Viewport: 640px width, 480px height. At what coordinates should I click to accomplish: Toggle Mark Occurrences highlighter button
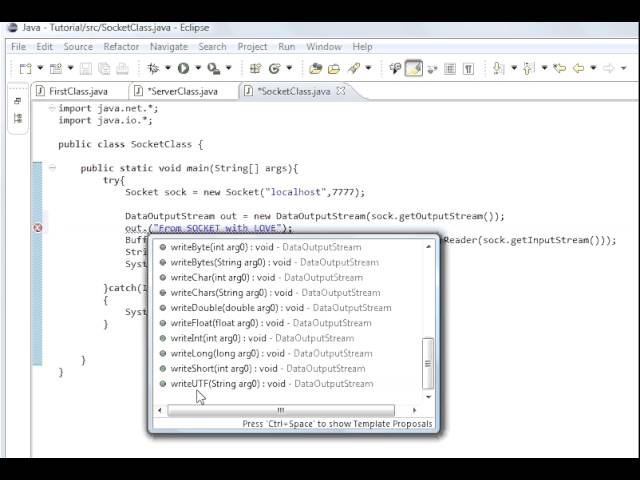pyautogui.click(x=413, y=68)
